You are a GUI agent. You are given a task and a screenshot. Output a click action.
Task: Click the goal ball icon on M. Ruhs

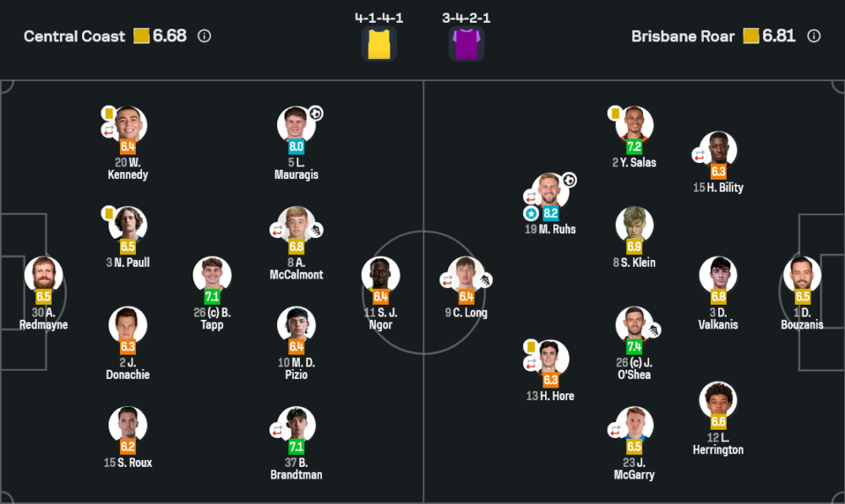(x=570, y=180)
